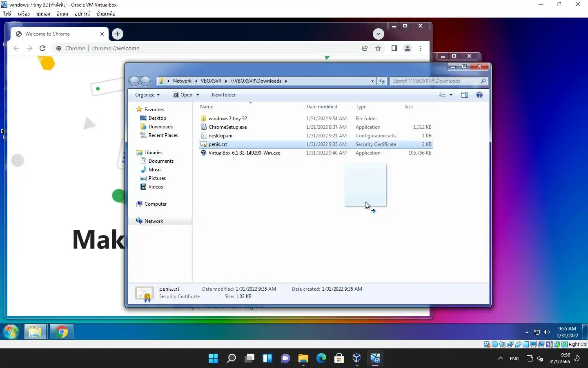Image resolution: width=588 pixels, height=368 pixels.
Task: Click VirtualBox hard disk activity status icon
Action: 487,344
